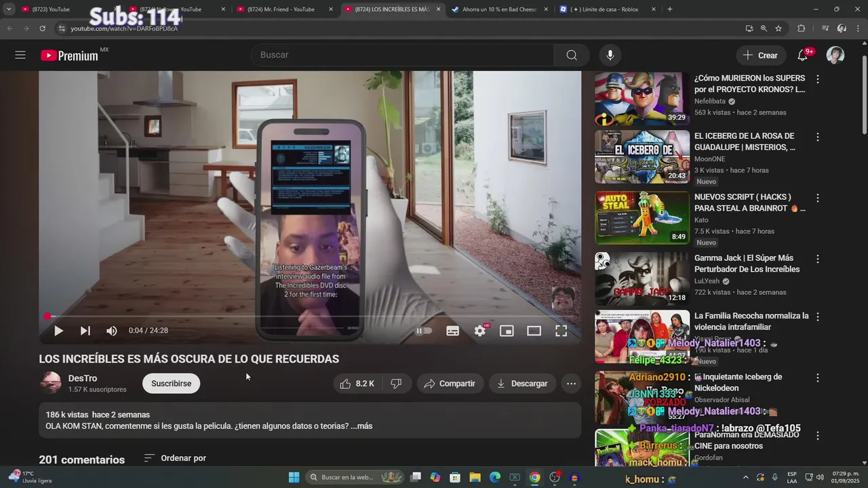Open File Explorer from the taskbar
Screen dimensions: 868x488
tap(475, 477)
